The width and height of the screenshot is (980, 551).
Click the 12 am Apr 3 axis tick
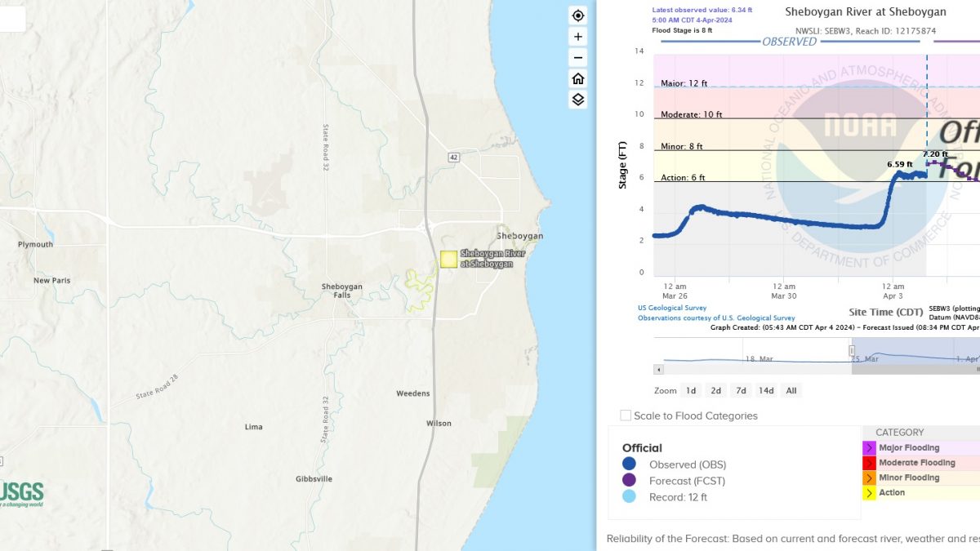(x=893, y=291)
